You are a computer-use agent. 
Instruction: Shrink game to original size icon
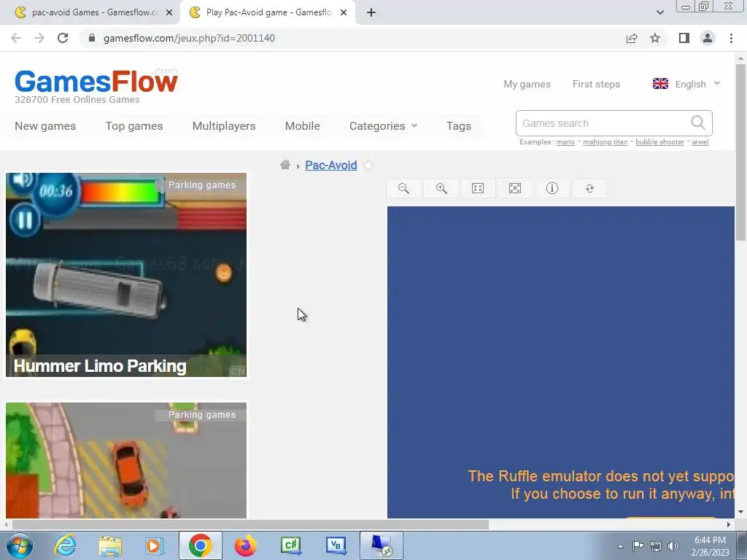(478, 188)
